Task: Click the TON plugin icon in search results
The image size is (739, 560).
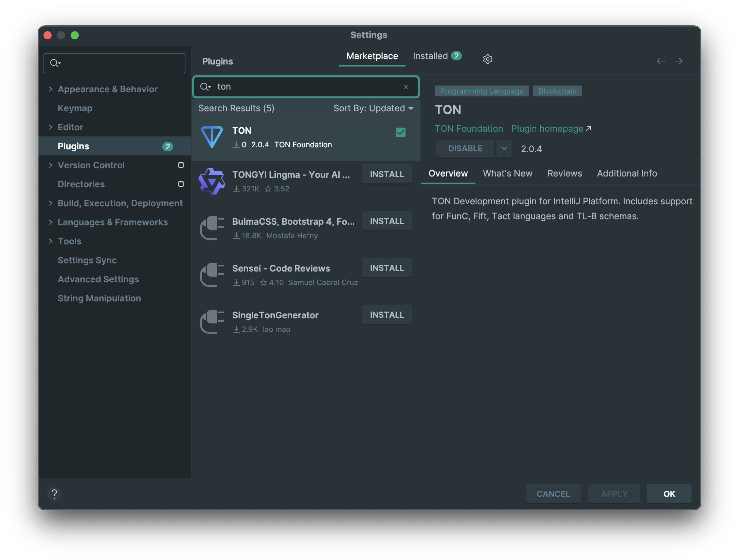Action: (212, 137)
